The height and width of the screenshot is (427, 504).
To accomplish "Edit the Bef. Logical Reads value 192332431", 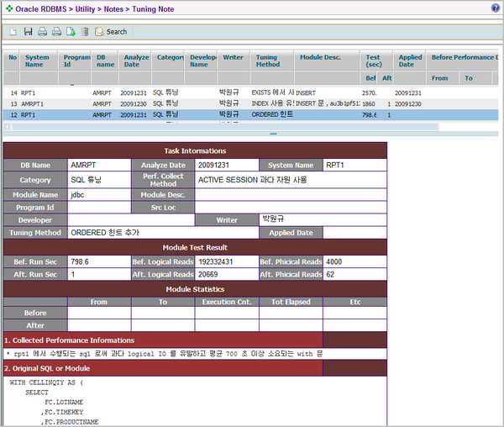I will (227, 261).
